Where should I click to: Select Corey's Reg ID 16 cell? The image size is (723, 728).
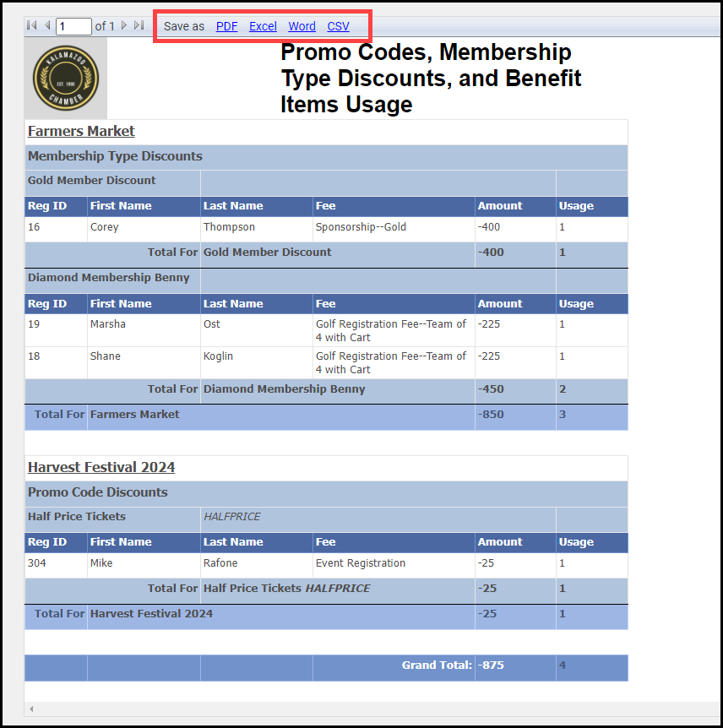point(34,227)
